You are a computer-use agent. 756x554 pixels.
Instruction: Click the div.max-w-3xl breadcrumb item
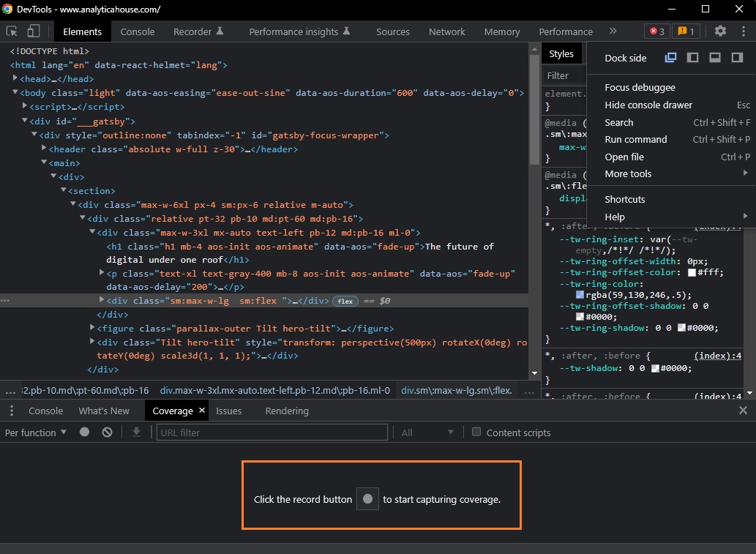coord(275,391)
